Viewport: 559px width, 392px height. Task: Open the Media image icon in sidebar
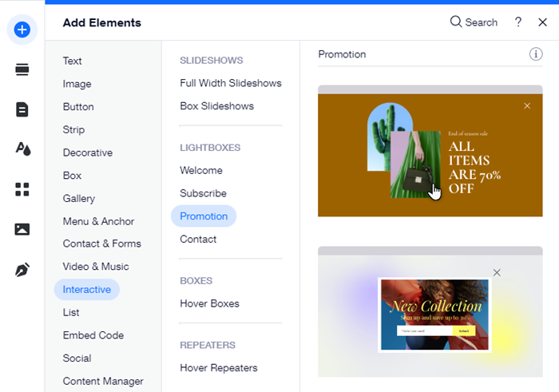click(22, 229)
